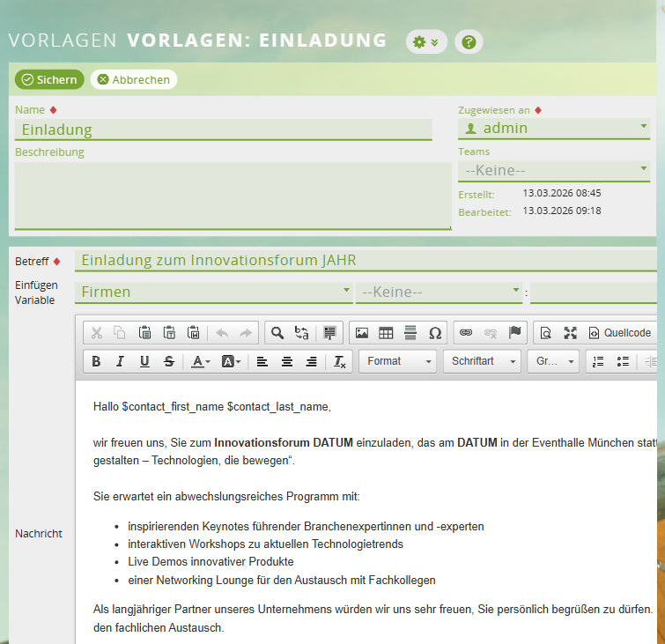Open the special character (Omega) dialog

tap(435, 333)
